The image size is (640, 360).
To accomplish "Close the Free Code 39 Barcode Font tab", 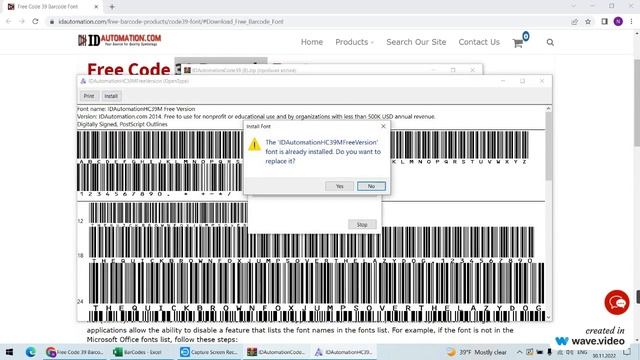I will coord(96,7).
